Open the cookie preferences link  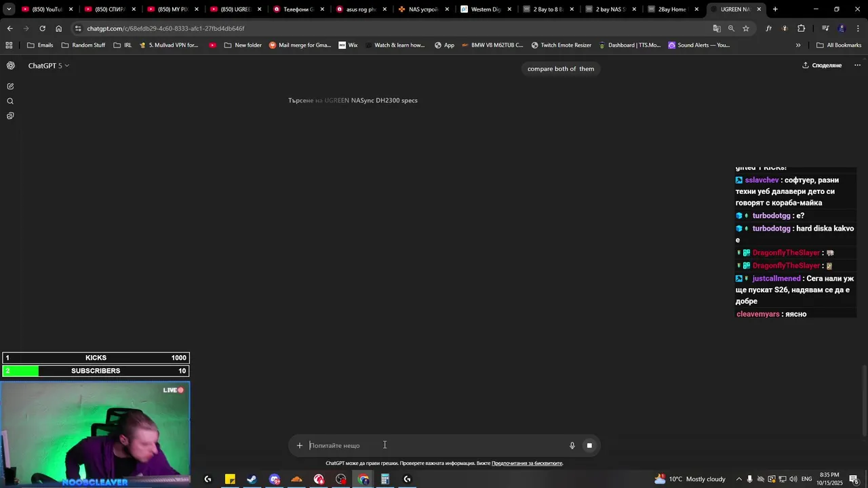tap(527, 464)
